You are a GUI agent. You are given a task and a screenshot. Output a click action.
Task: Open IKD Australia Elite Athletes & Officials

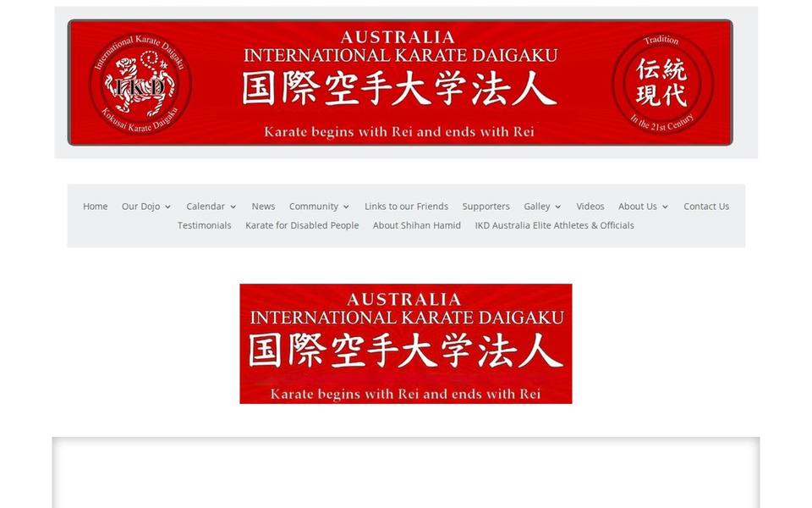point(555,225)
